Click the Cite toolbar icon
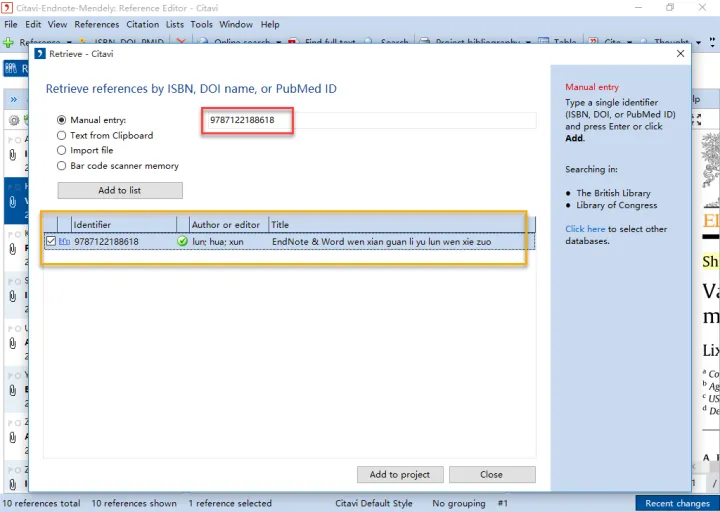 pyautogui.click(x=594, y=42)
